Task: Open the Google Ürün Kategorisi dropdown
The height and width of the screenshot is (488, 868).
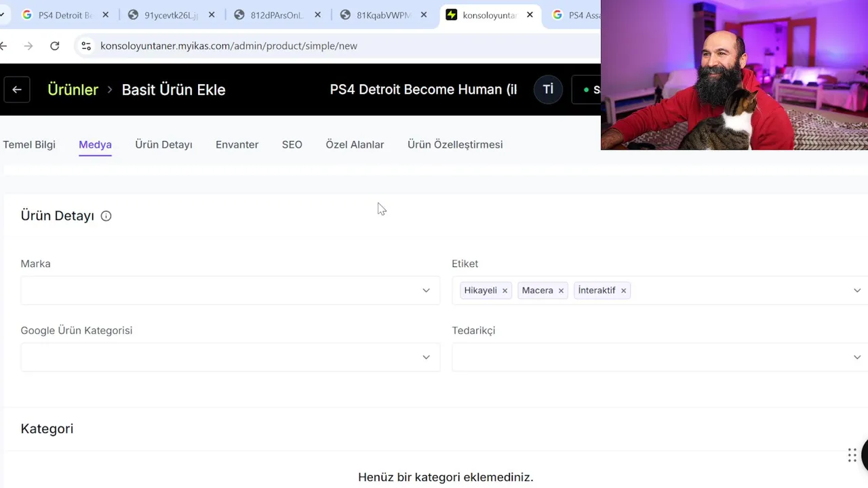Action: (x=230, y=357)
